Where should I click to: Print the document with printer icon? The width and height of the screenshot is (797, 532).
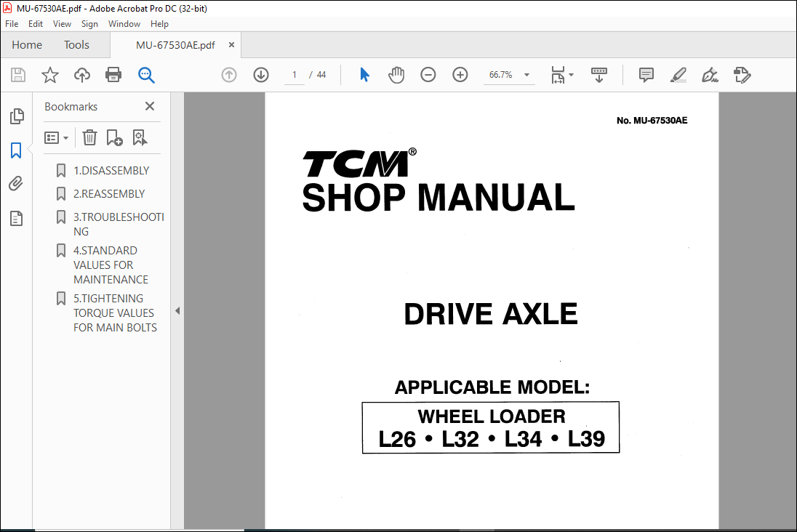click(x=113, y=75)
